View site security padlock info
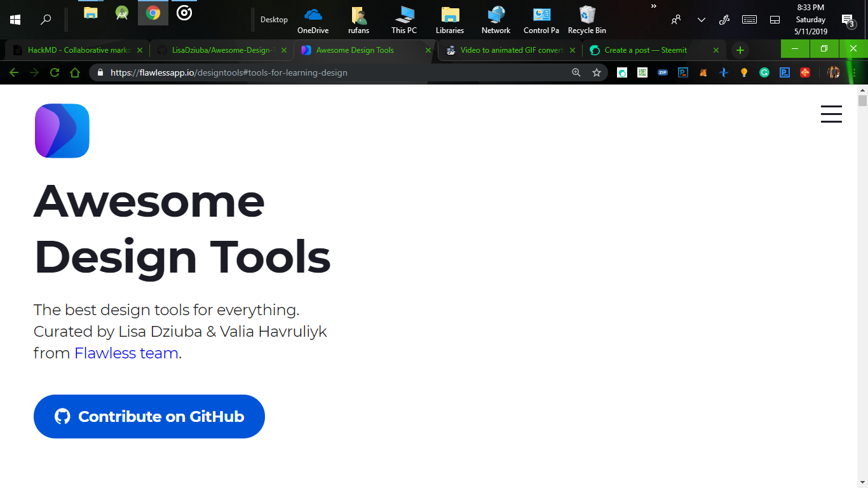868x488 pixels. coord(100,72)
